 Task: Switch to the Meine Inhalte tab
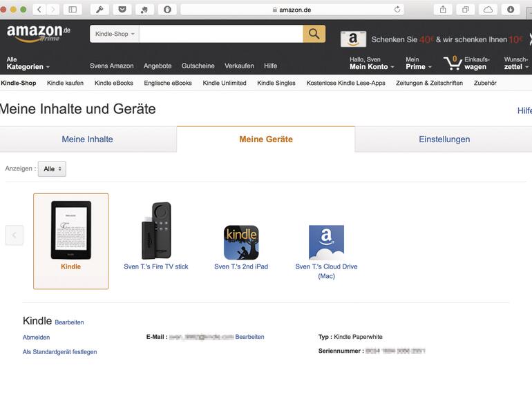click(x=88, y=139)
